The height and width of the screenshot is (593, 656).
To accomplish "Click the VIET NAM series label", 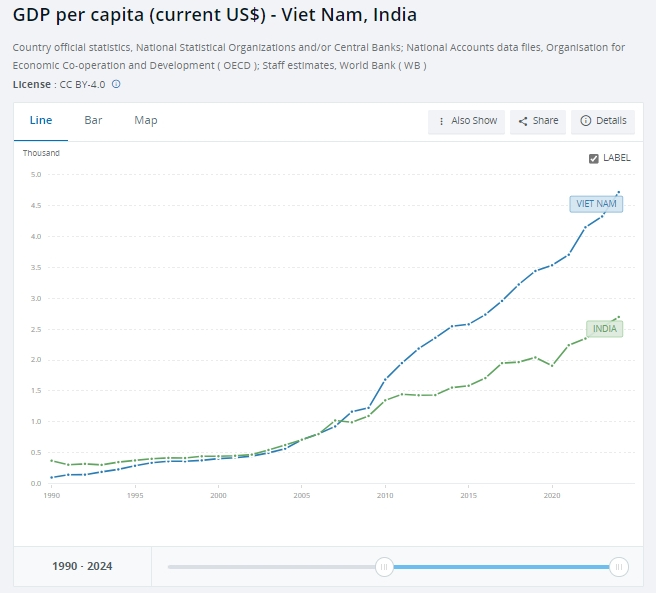I will pyautogui.click(x=596, y=204).
